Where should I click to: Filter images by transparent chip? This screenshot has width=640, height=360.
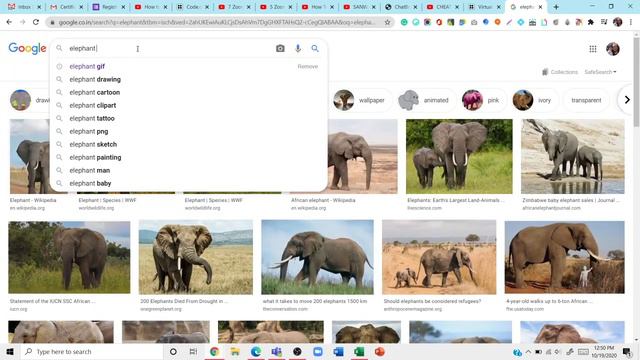click(586, 100)
